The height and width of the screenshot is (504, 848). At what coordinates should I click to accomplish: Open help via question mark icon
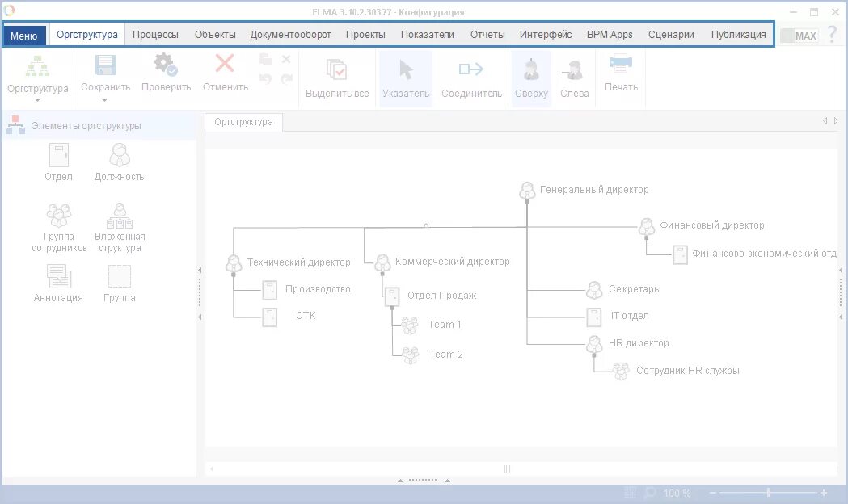(x=833, y=35)
